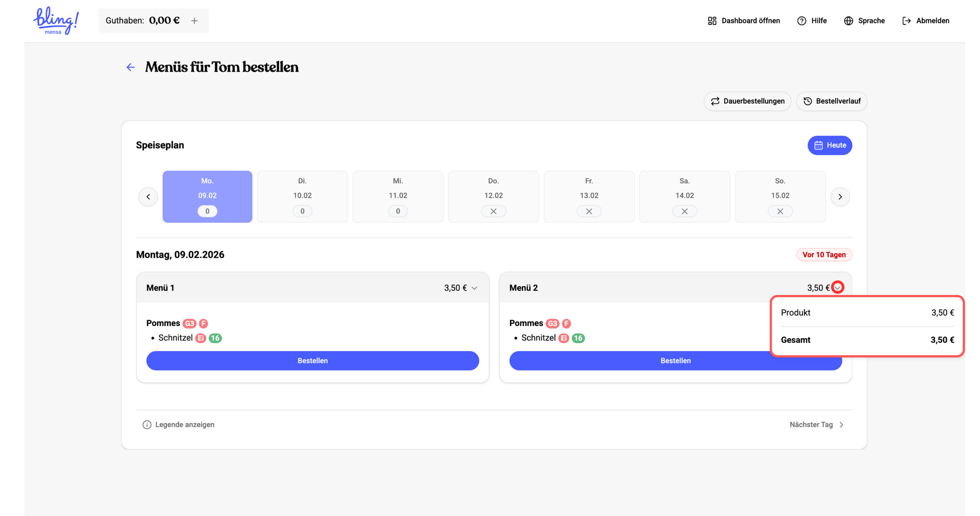
Task: Click the G3 allergen badge in Menü 1
Action: tap(189, 323)
